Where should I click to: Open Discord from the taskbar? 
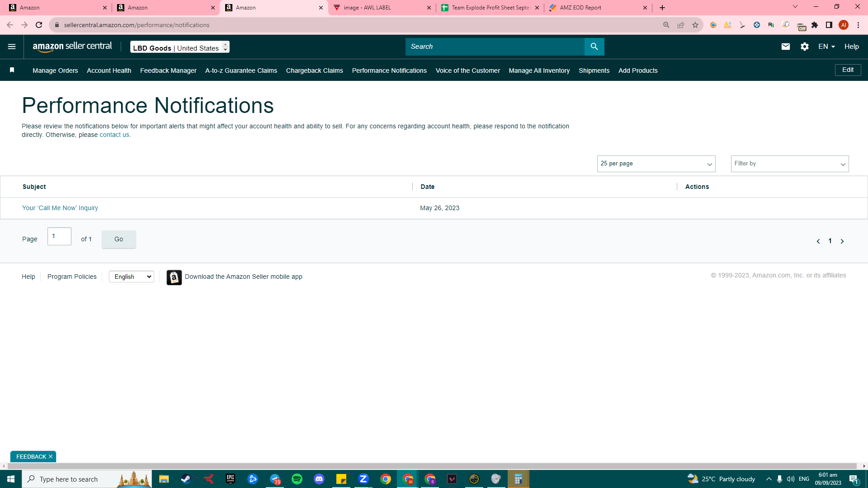[x=319, y=479]
